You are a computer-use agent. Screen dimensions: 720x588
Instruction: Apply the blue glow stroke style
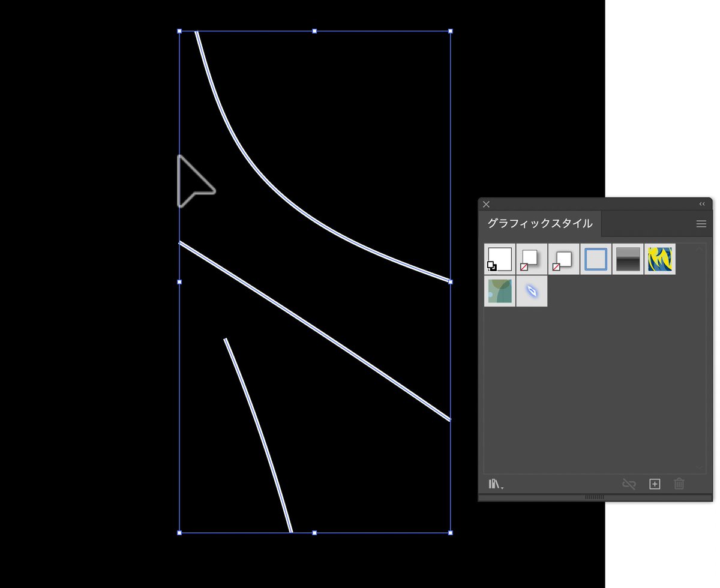pyautogui.click(x=532, y=291)
